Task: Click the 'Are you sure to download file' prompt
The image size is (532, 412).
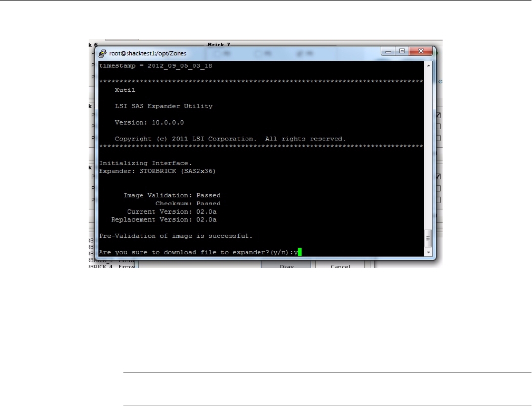Action: 198,253
